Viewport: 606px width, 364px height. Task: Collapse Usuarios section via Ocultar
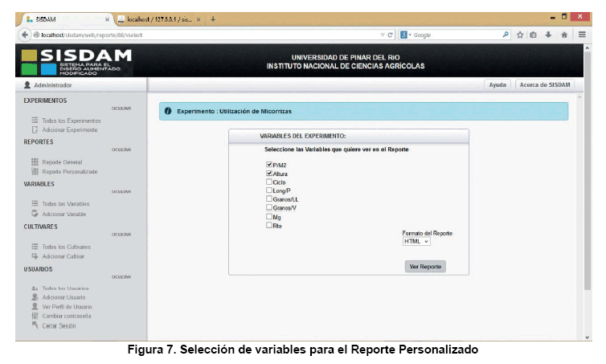pos(121,276)
